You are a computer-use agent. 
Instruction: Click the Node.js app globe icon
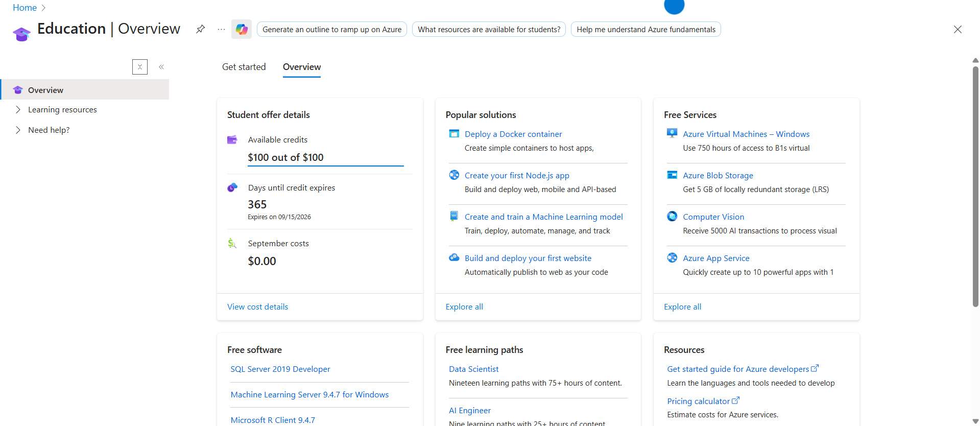coord(454,175)
